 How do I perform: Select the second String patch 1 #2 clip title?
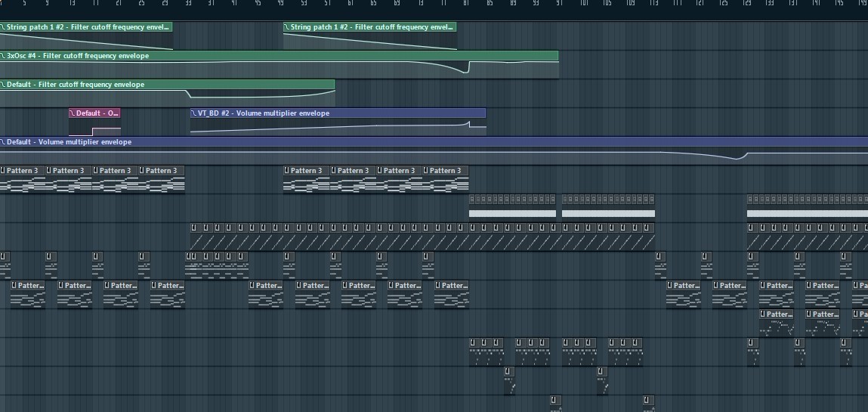372,27
